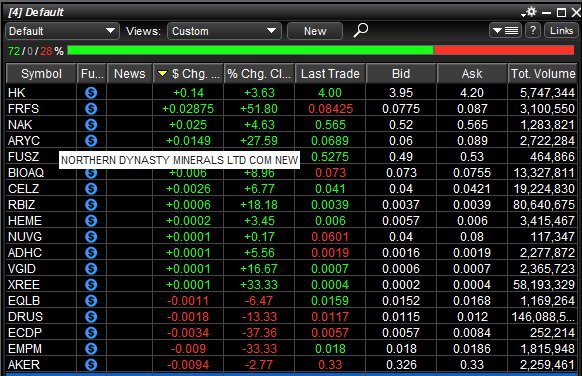Sort by Last Trade column header

click(330, 73)
